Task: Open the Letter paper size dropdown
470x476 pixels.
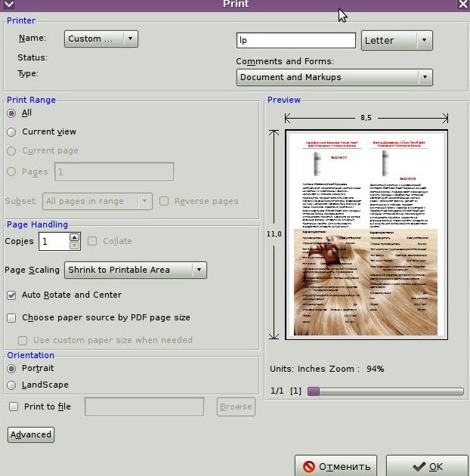Action: [397, 41]
